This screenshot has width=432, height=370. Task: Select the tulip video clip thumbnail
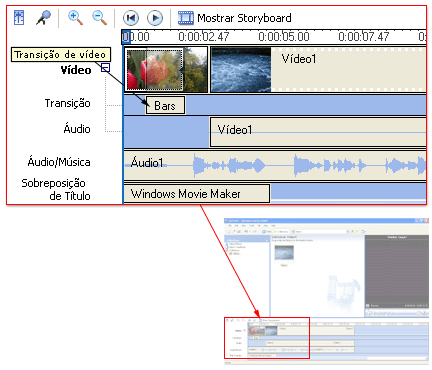pos(166,69)
